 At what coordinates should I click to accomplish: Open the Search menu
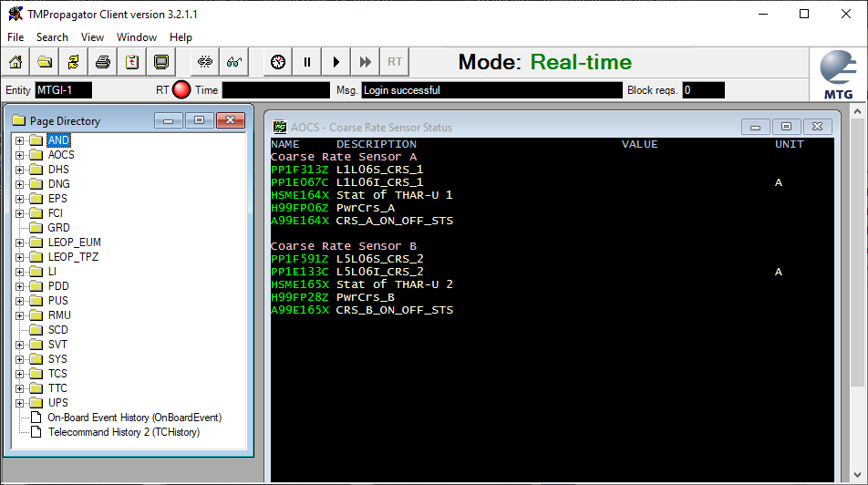[52, 37]
